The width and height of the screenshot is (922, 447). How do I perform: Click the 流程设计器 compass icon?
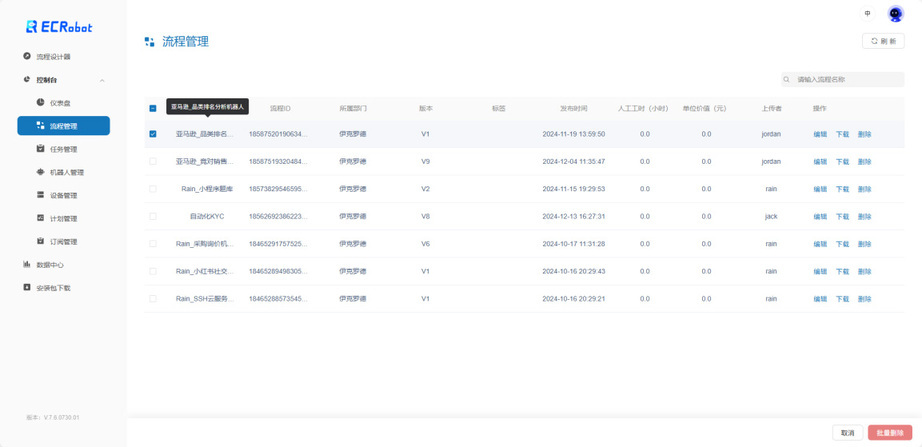[26, 56]
